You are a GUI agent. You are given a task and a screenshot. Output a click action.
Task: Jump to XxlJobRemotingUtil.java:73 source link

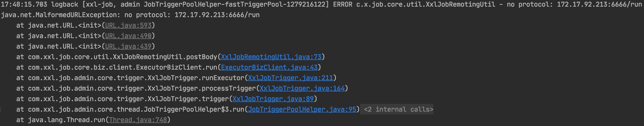[x=271, y=57]
